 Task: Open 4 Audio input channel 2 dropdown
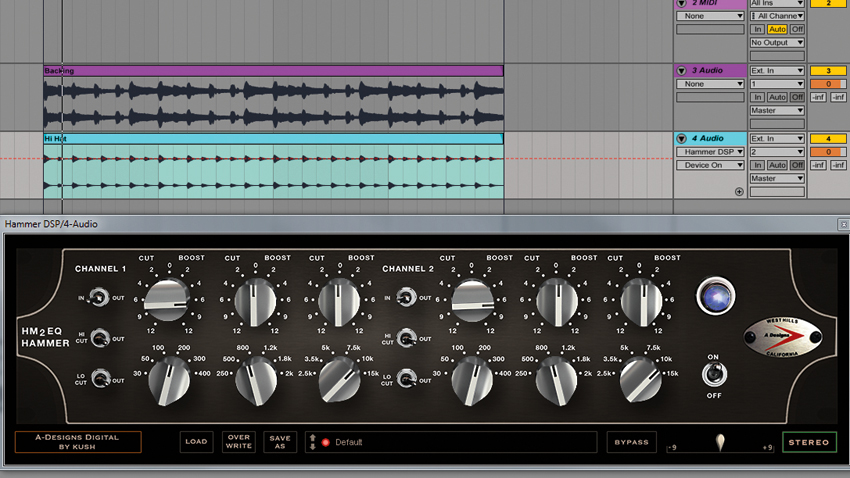[x=777, y=152]
